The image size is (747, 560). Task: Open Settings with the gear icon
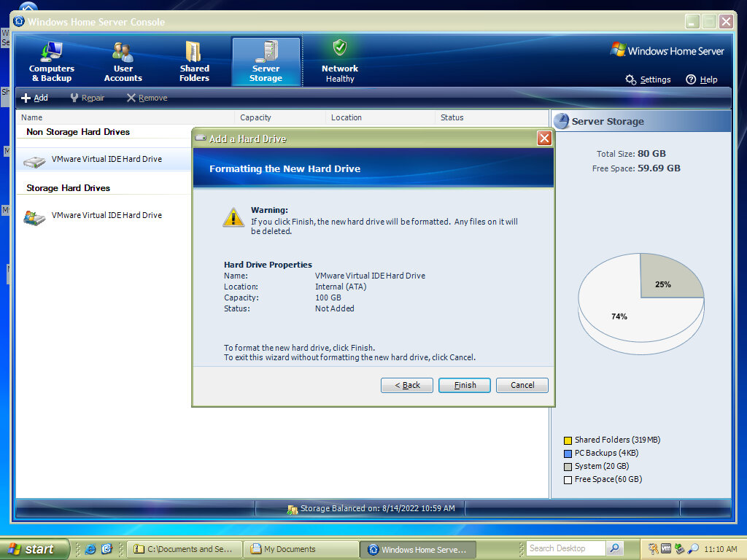(x=631, y=79)
